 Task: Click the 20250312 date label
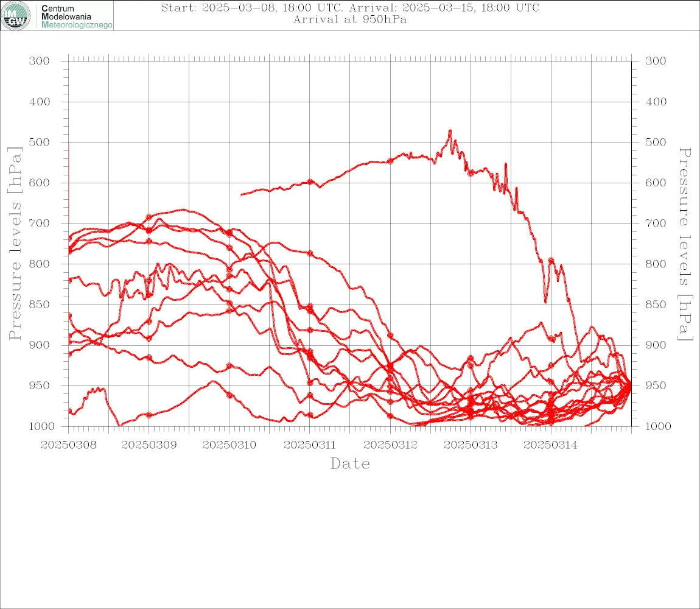click(390, 445)
